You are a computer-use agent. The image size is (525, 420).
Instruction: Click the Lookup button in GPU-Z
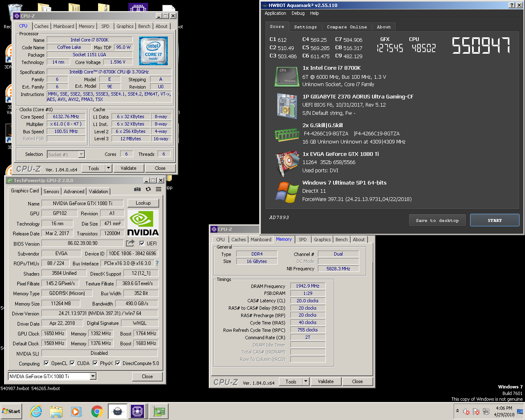pos(143,203)
